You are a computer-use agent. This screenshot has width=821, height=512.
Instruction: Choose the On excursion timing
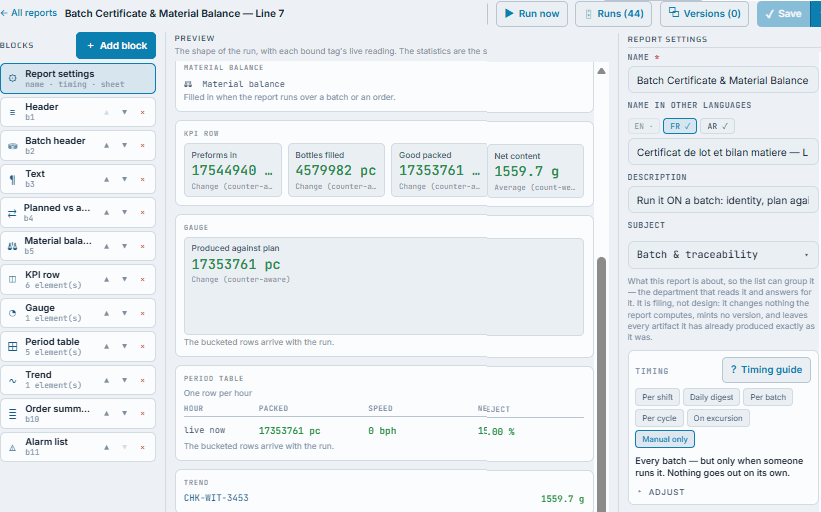coord(718,418)
